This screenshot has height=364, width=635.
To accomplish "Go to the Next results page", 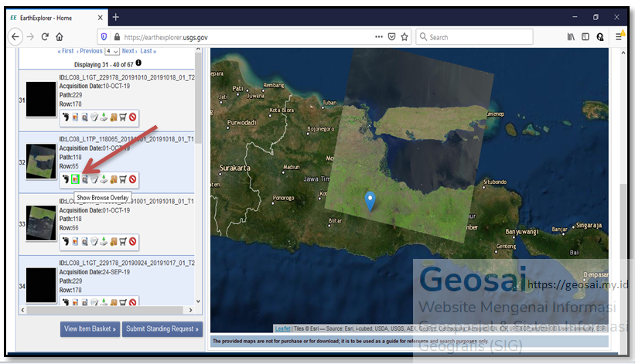I will click(x=130, y=51).
